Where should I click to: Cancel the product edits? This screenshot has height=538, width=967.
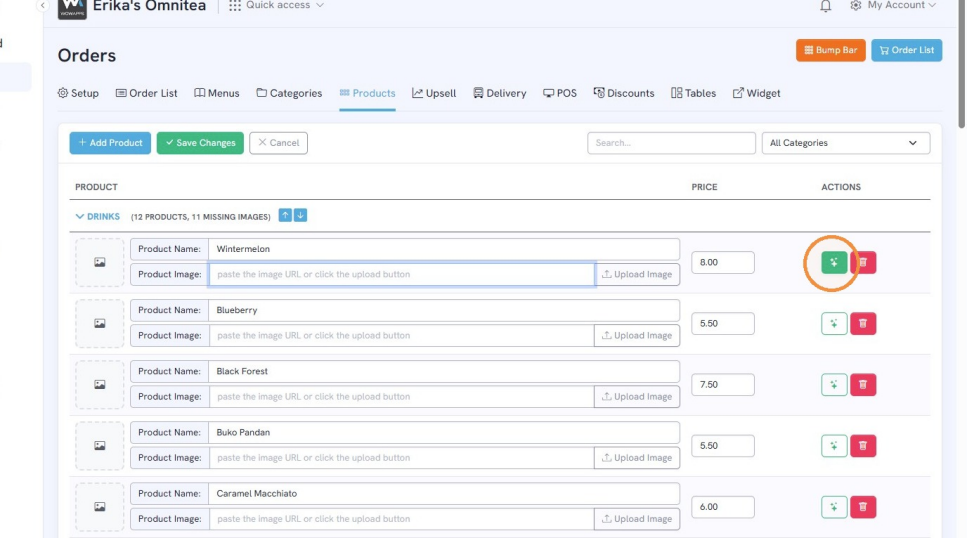coord(278,143)
